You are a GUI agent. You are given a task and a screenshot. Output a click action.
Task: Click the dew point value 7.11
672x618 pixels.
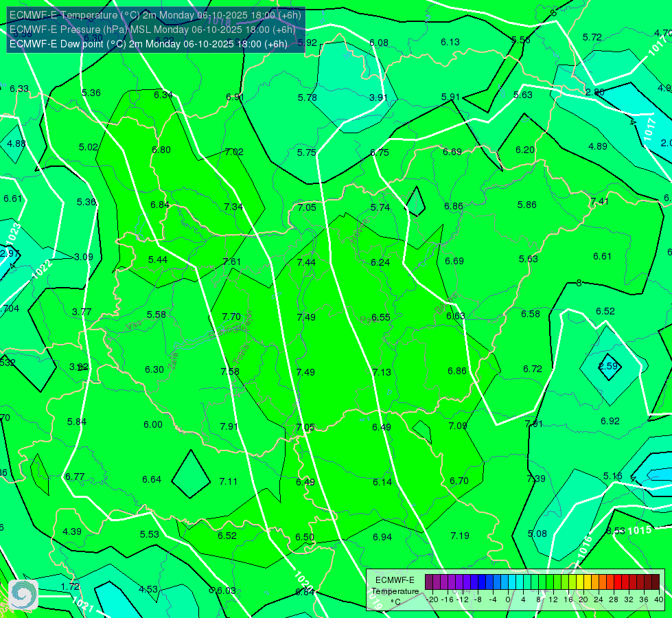[x=229, y=481]
